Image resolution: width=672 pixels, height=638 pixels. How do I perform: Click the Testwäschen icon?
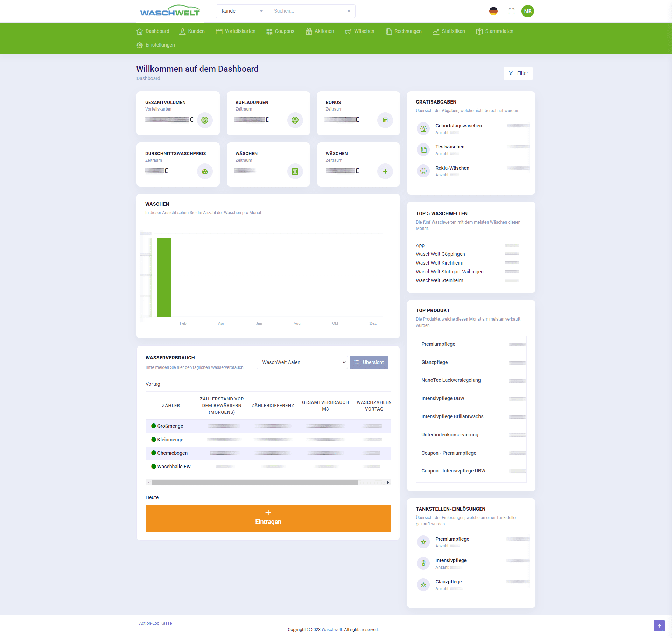coord(423,149)
